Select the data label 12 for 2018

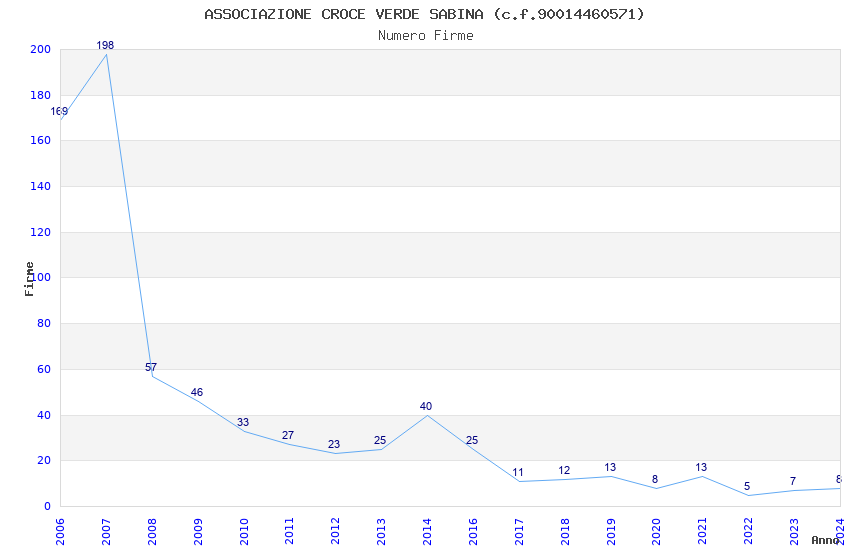(564, 470)
